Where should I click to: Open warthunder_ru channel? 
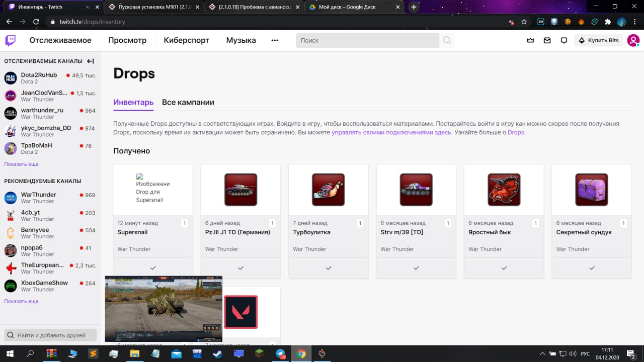(50, 113)
